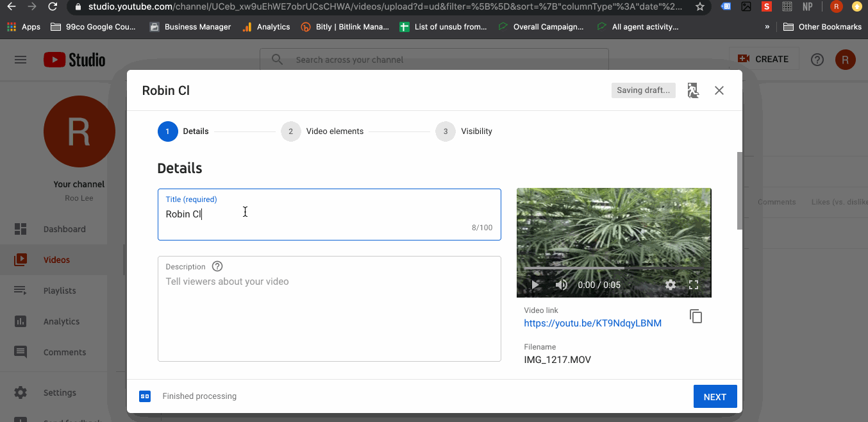Click the red S browser extension icon
Screen dimensions: 868x422
click(x=767, y=7)
